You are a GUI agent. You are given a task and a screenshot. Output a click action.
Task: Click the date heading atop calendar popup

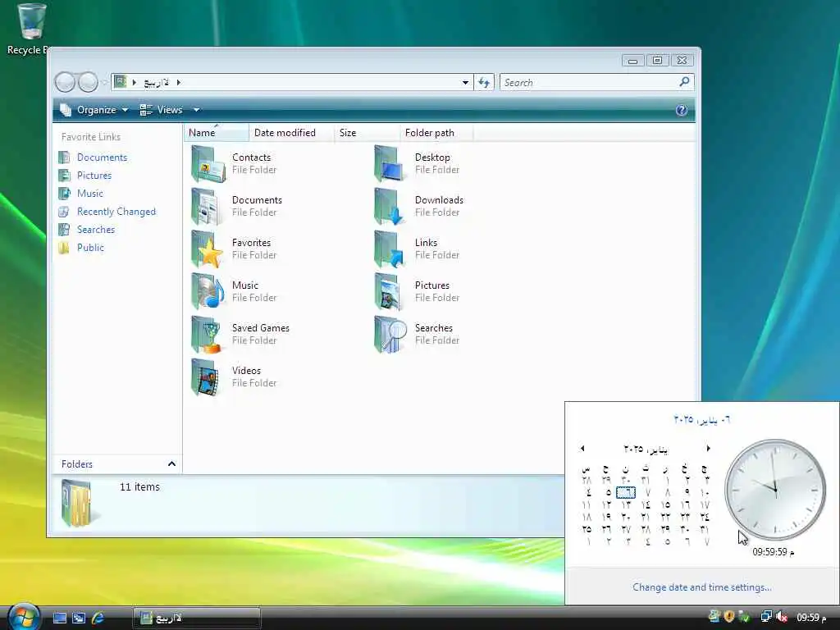(x=702, y=419)
